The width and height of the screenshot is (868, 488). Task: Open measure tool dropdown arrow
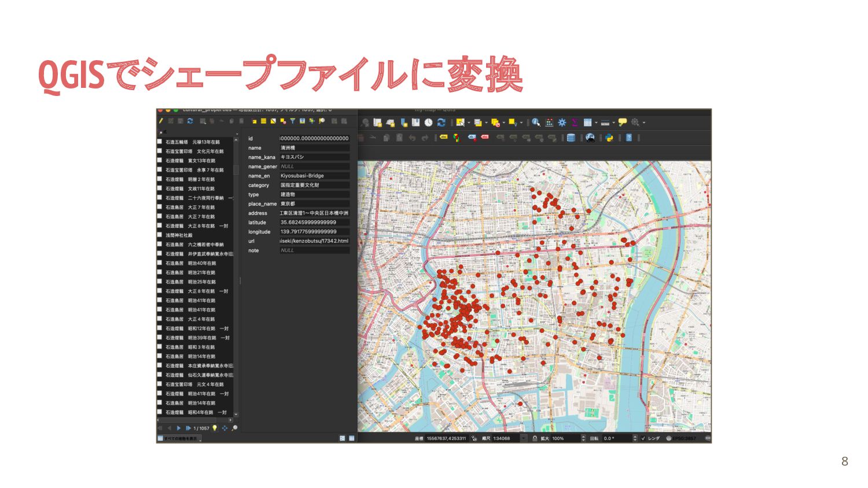click(x=613, y=123)
